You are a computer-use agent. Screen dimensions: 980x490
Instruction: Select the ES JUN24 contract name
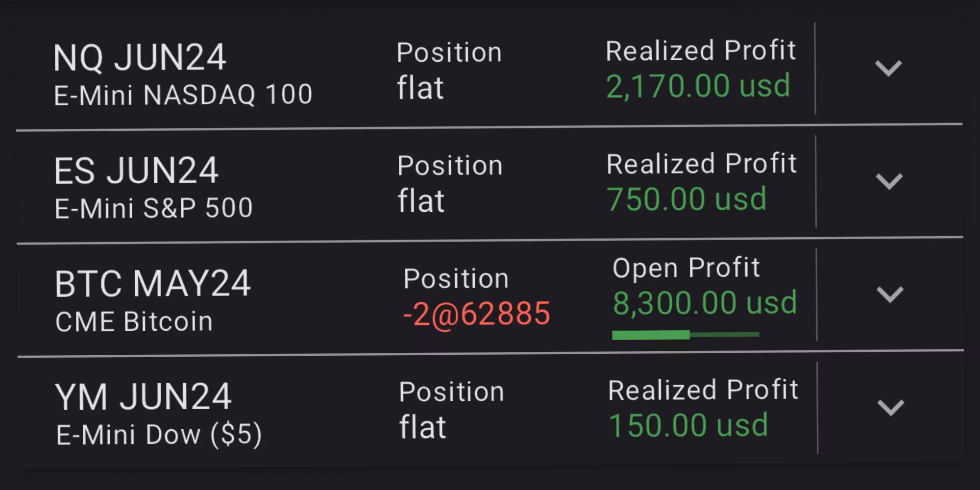pyautogui.click(x=136, y=171)
